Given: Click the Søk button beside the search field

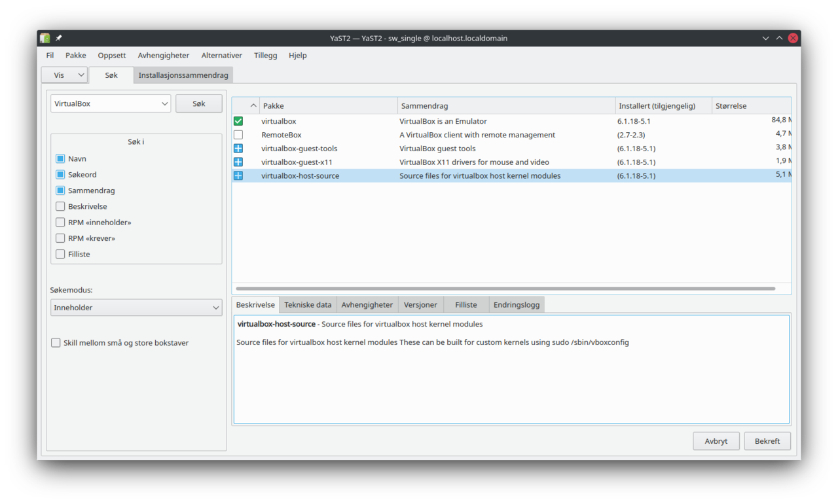Looking at the screenshot, I should 199,103.
